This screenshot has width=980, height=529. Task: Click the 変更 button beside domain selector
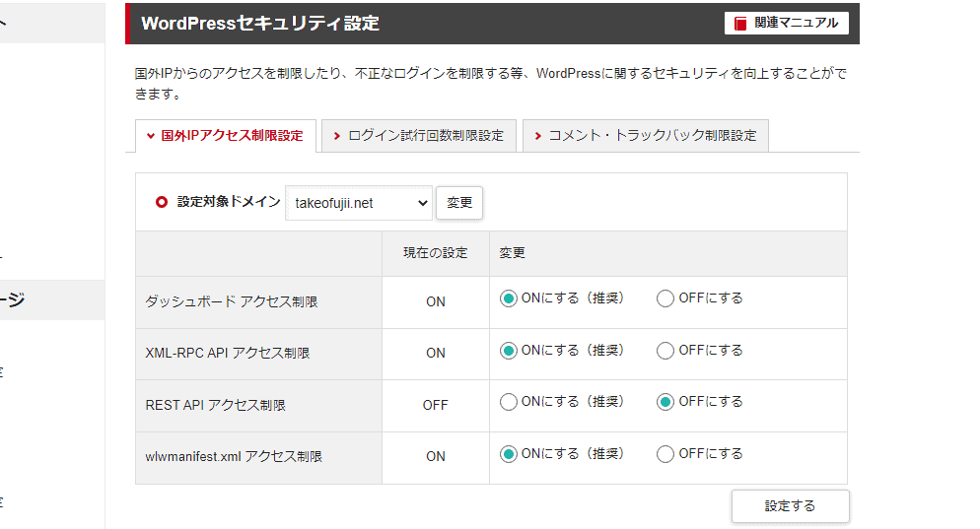point(459,203)
